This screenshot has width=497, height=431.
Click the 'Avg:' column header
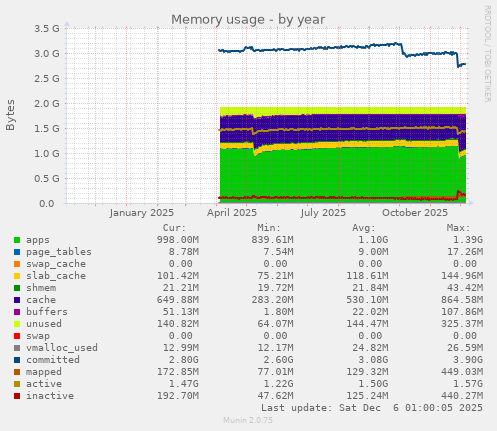pos(364,228)
